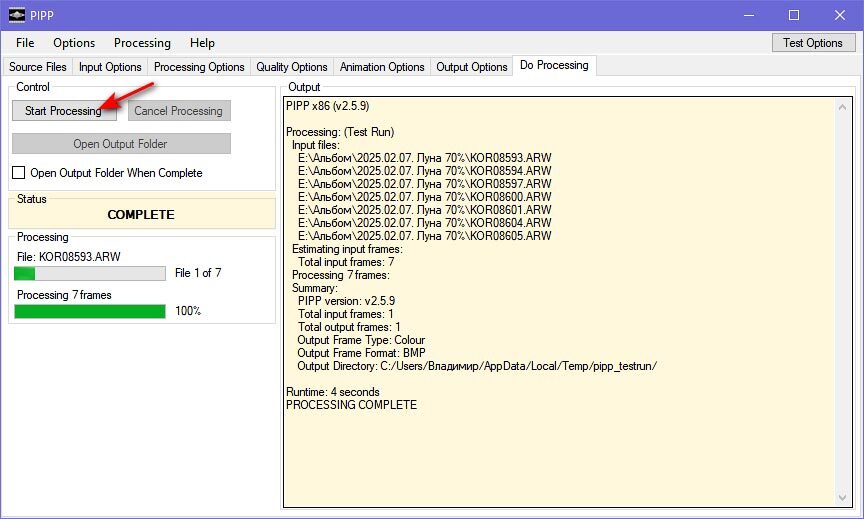
Task: Open the File menu
Action: [25, 43]
